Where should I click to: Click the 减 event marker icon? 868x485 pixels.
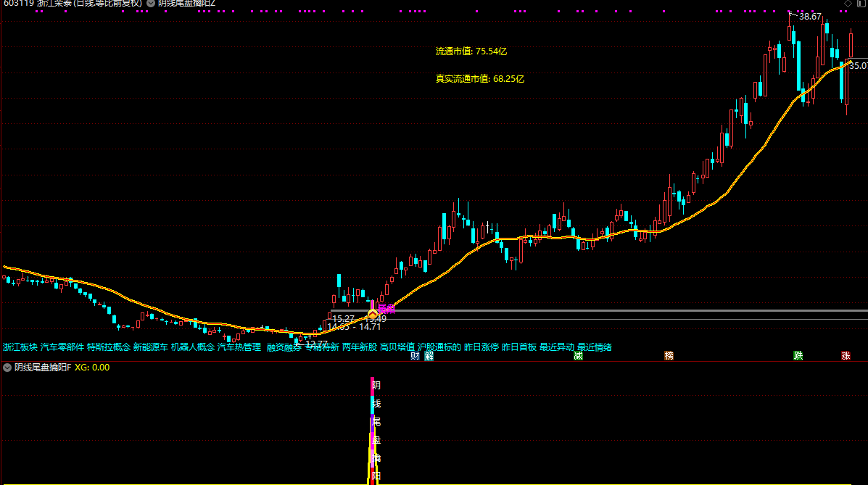point(578,356)
